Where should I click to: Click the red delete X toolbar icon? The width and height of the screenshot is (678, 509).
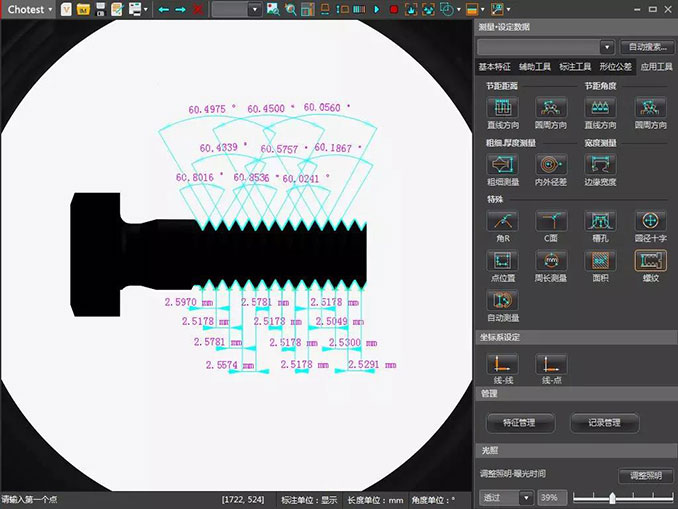(x=198, y=9)
